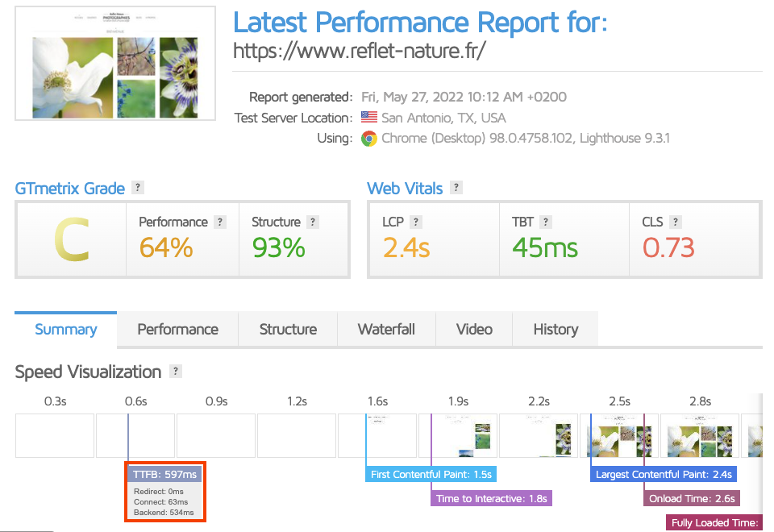Click the 45ms TBT value
Viewport: 774px width, 532px height.
pyautogui.click(x=545, y=247)
